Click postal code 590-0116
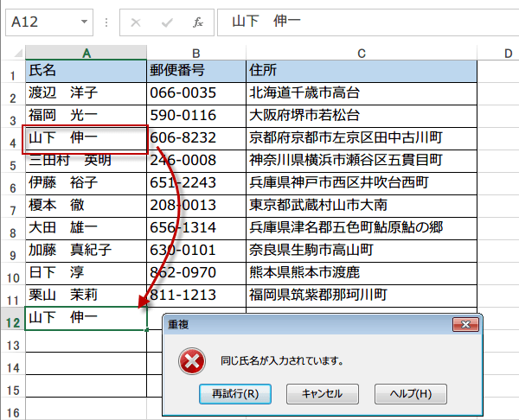 [x=196, y=116]
